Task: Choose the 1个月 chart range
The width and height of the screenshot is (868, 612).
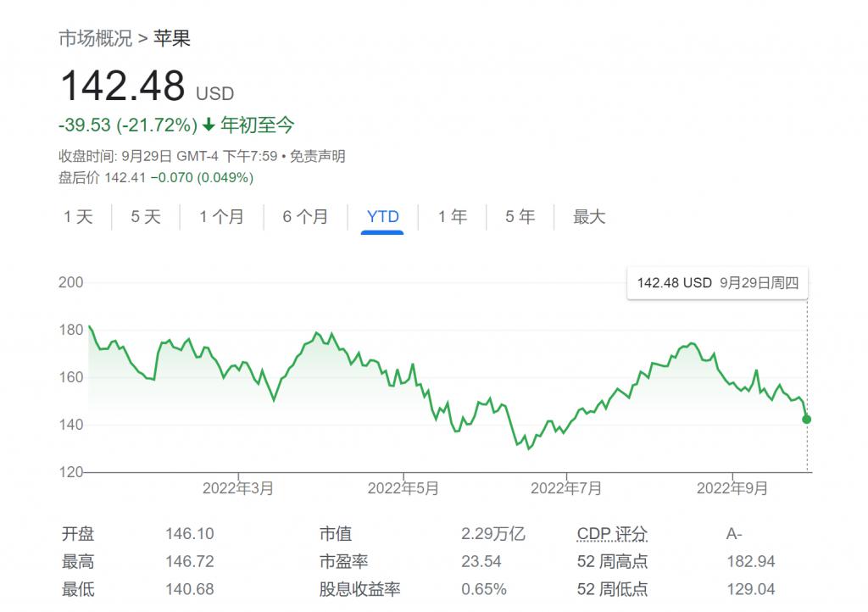Action: [221, 217]
